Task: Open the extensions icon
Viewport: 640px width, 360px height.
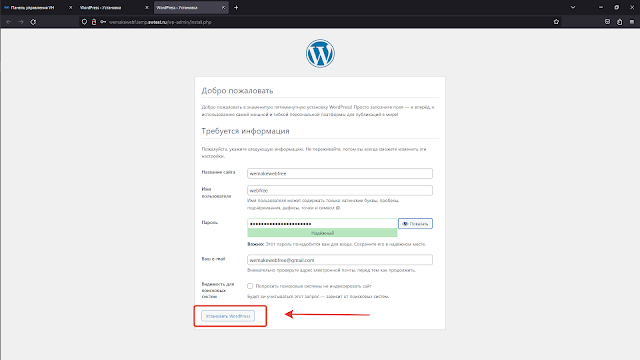Action: 620,22
